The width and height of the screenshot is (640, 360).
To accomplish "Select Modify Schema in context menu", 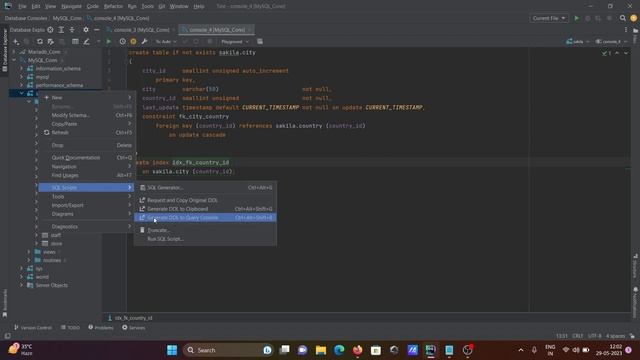I will (x=87, y=116).
